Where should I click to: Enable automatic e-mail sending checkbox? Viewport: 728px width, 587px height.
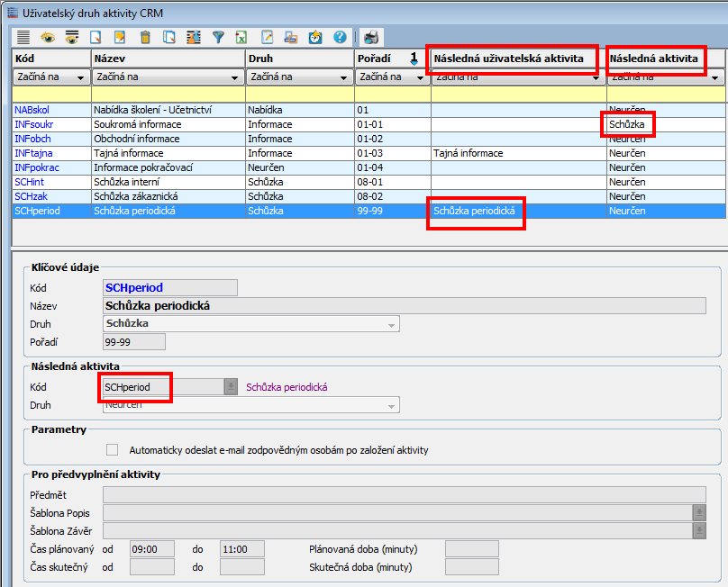[113, 450]
